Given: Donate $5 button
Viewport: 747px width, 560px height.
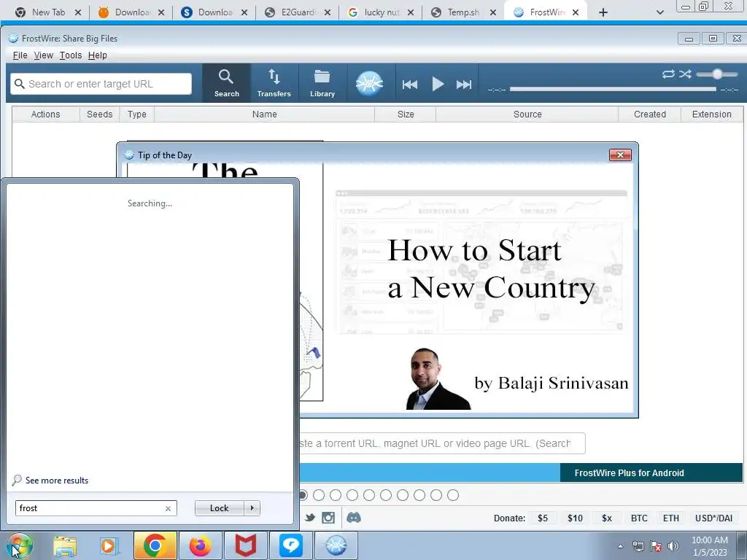Looking at the screenshot, I should (x=543, y=518).
